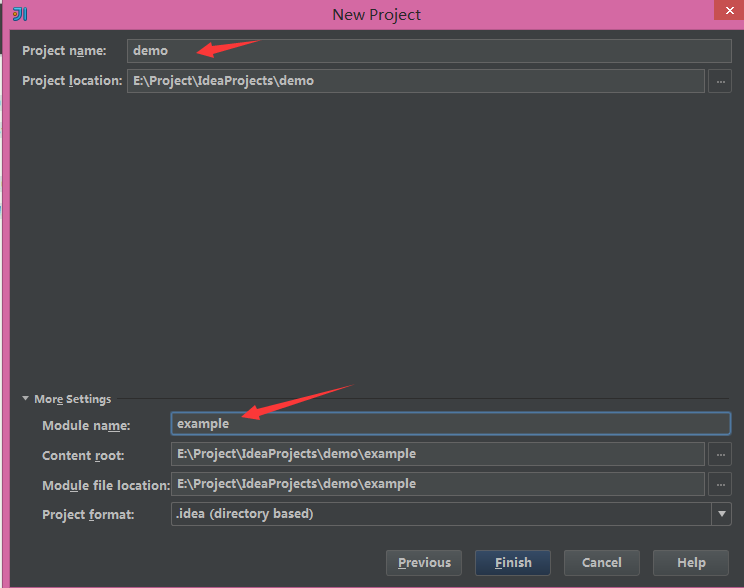
Task: Click the Module name label
Action: (x=86, y=426)
